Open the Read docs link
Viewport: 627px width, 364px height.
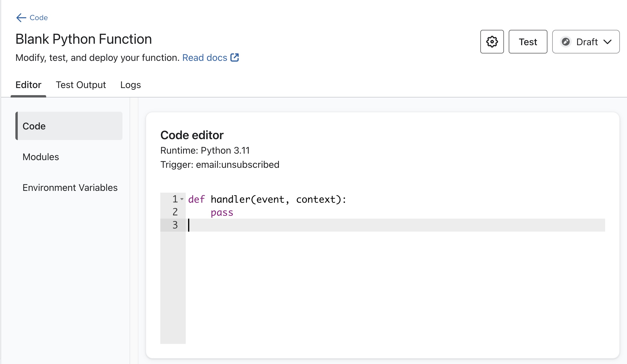tap(205, 58)
